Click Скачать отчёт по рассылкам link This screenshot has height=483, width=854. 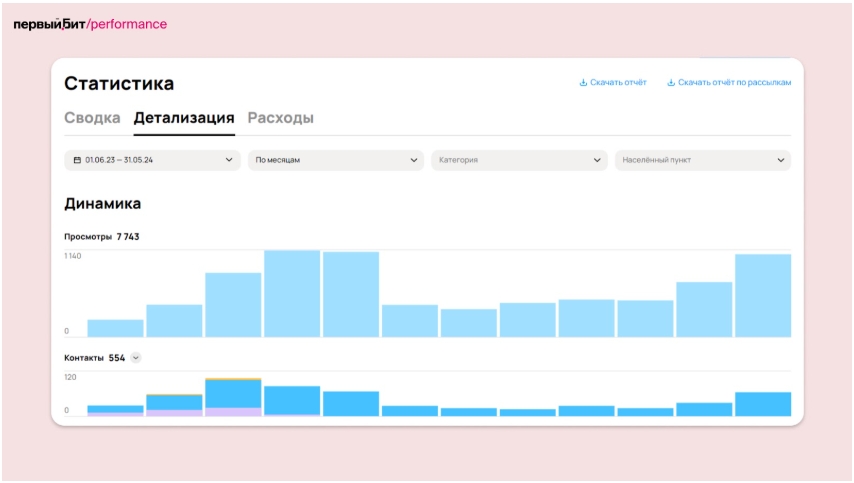click(x=734, y=83)
